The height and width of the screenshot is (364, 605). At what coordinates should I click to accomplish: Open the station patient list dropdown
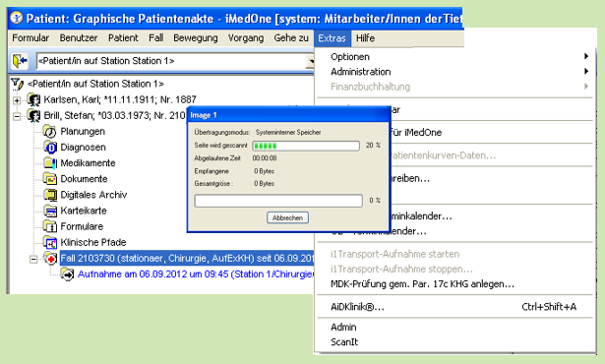tap(311, 61)
